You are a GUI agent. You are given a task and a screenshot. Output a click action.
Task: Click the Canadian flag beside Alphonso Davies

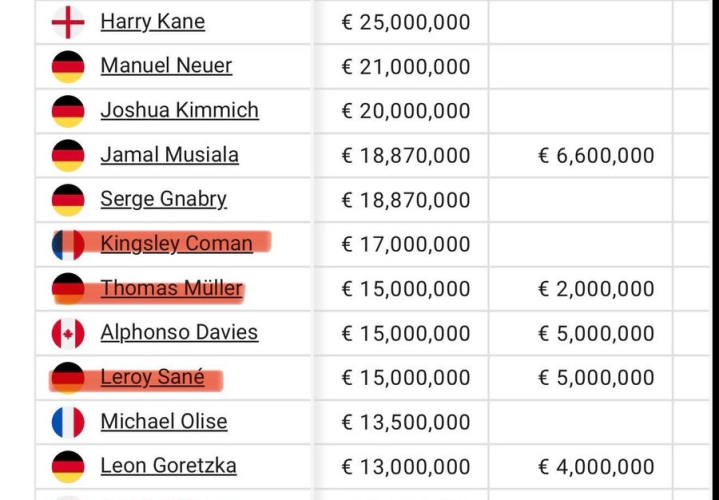pyautogui.click(x=68, y=333)
